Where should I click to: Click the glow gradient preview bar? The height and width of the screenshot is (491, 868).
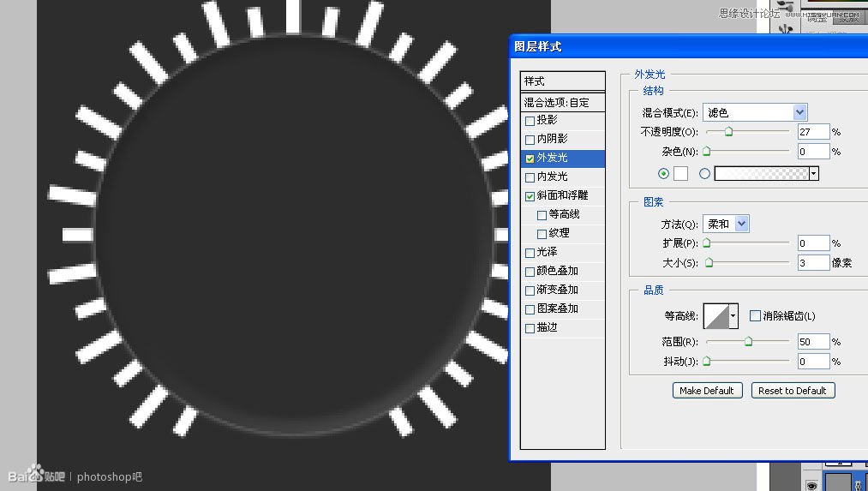pyautogui.click(x=762, y=173)
